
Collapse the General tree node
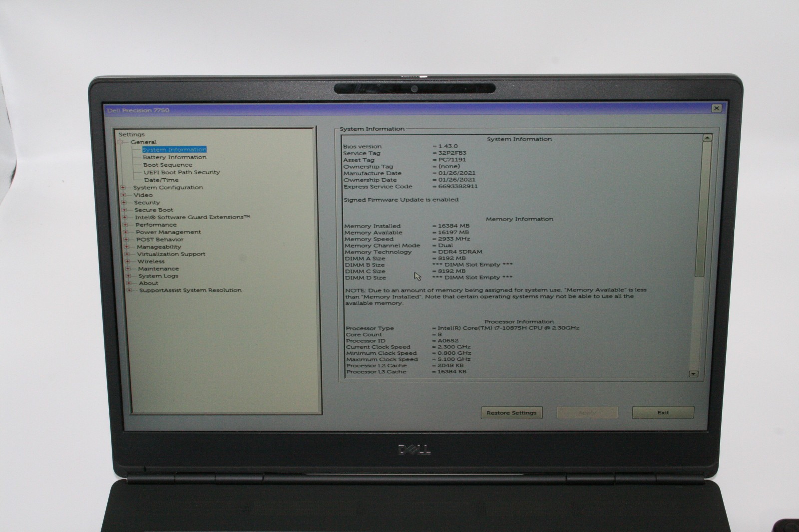coord(120,142)
